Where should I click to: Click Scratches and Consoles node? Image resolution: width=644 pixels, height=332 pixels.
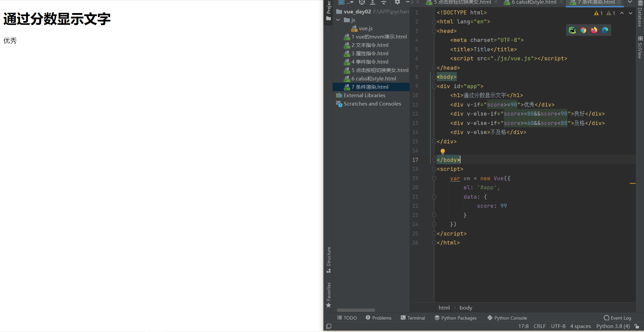click(x=369, y=104)
